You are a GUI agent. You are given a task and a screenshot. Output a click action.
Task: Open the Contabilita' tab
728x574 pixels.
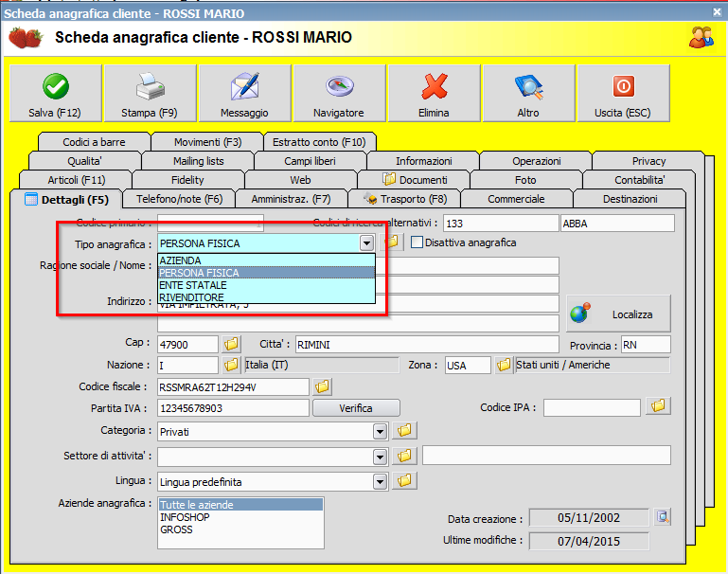[x=639, y=180]
